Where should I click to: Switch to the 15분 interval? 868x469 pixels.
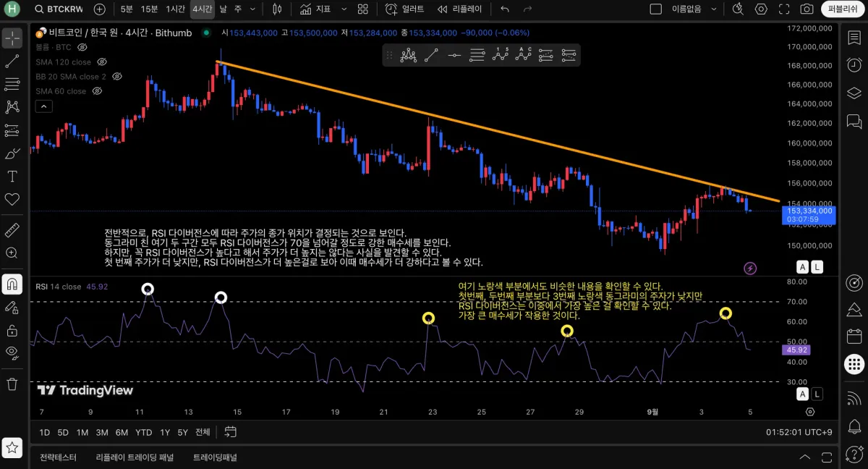[149, 9]
